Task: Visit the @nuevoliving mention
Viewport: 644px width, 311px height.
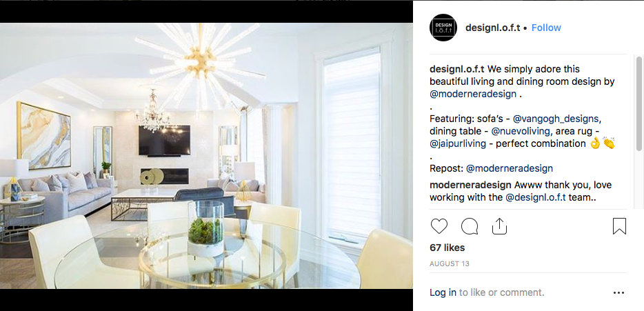Action: tap(521, 132)
